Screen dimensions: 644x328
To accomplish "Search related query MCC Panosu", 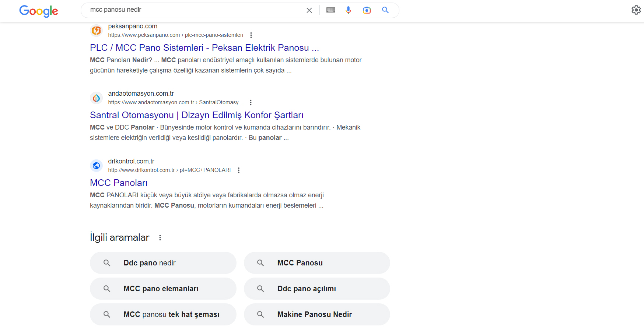I will tap(317, 263).
